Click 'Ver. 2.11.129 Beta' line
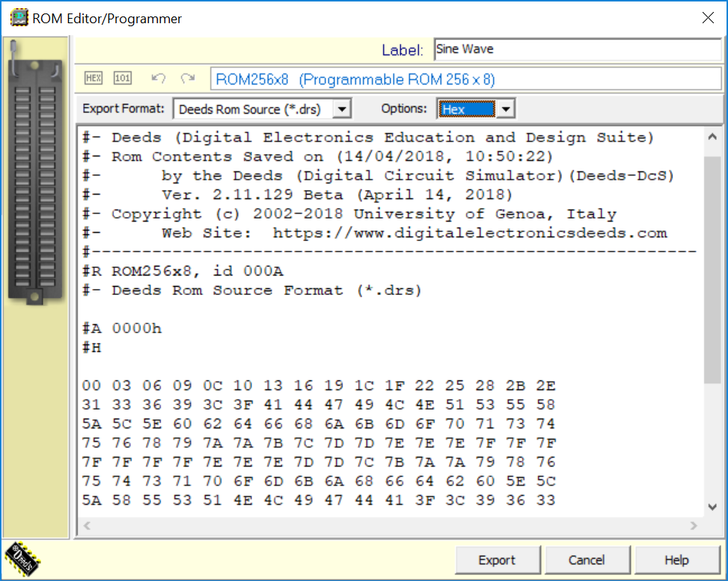Screen dimensions: 728x581 click(x=298, y=195)
